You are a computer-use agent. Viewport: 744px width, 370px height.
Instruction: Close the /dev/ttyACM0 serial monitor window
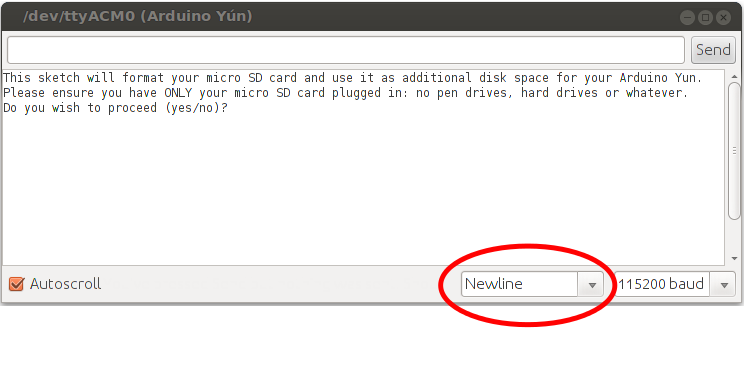(x=724, y=18)
